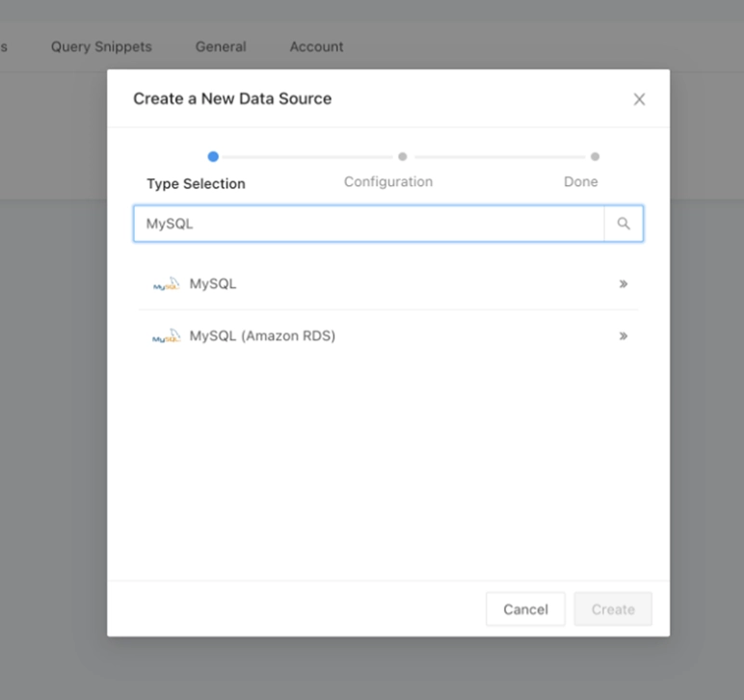This screenshot has height=700, width=744.
Task: Click the blue Type Selection step dot
Action: [213, 156]
